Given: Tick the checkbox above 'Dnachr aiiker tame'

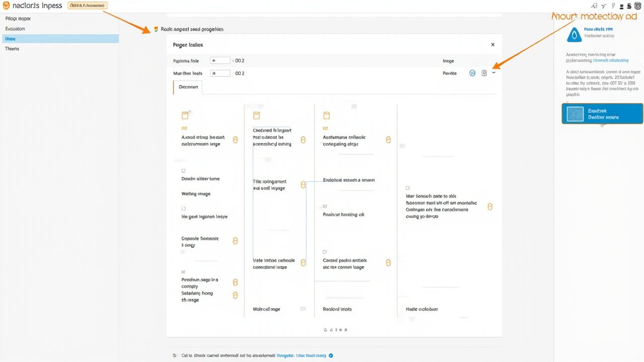Looking at the screenshot, I should pos(184,171).
